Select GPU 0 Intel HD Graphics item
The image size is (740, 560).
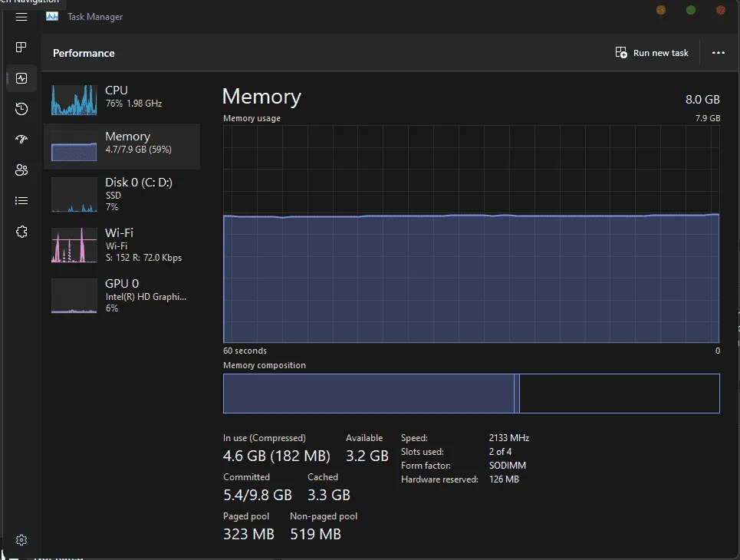[x=122, y=295]
